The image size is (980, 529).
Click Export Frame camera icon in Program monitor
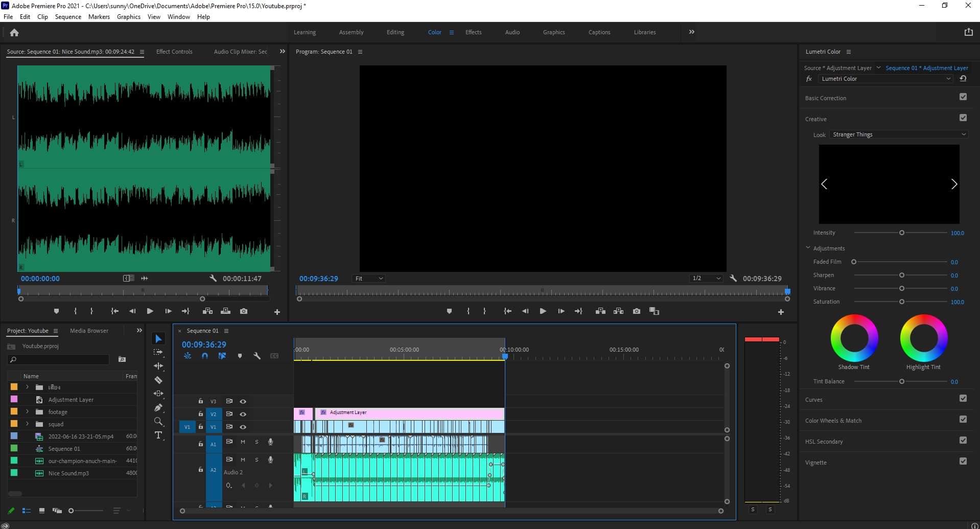point(636,311)
